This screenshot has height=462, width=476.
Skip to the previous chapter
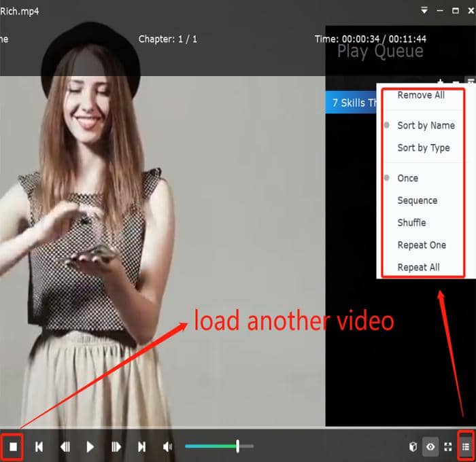pyautogui.click(x=39, y=446)
